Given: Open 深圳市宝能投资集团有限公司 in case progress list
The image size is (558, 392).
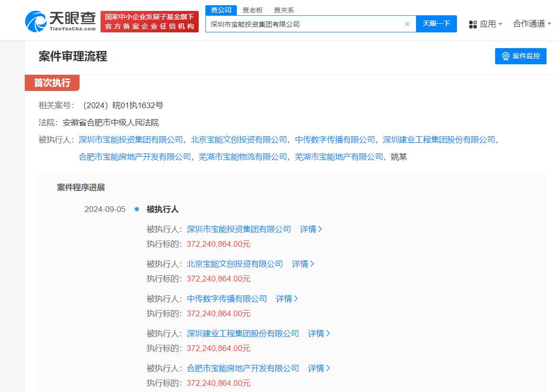Looking at the screenshot, I should [239, 230].
